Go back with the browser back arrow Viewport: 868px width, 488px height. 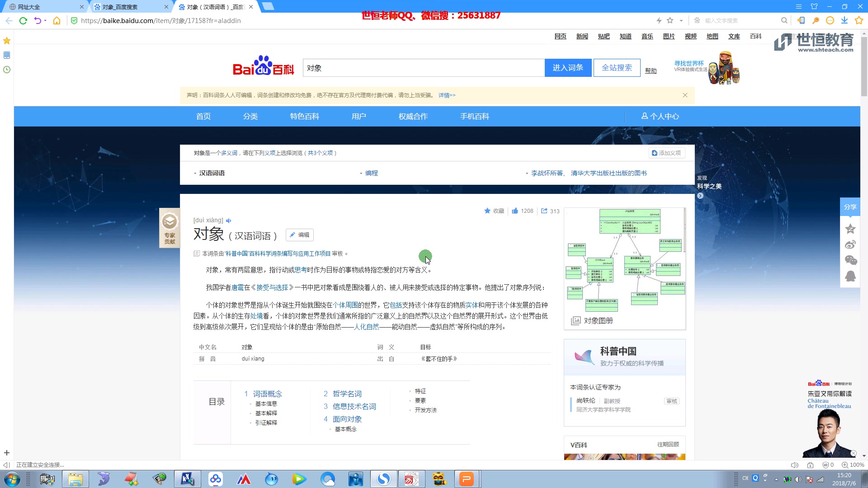click(9, 20)
